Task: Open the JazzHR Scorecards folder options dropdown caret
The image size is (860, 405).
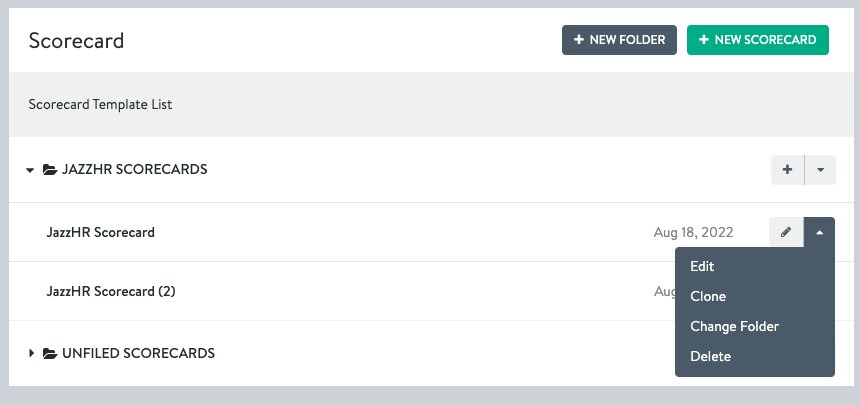Action: (820, 170)
